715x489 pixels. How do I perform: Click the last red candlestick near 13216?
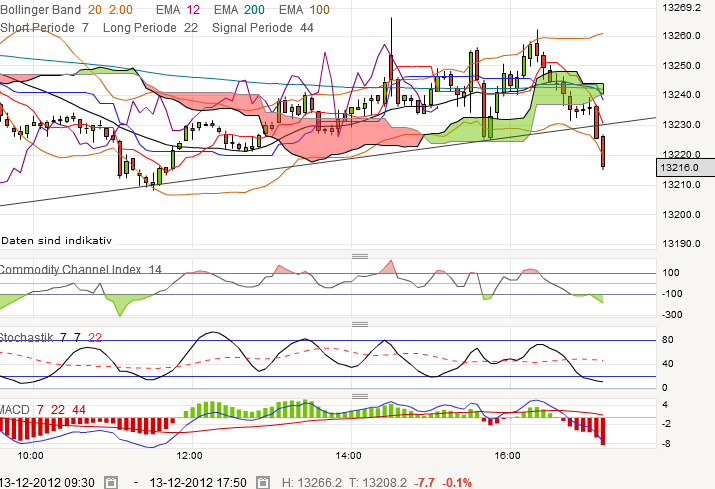[603, 152]
